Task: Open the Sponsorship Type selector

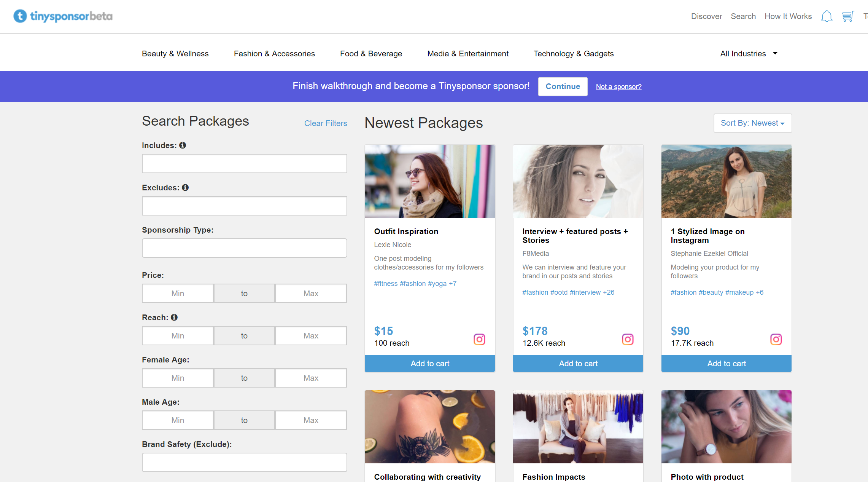Action: [x=244, y=248]
